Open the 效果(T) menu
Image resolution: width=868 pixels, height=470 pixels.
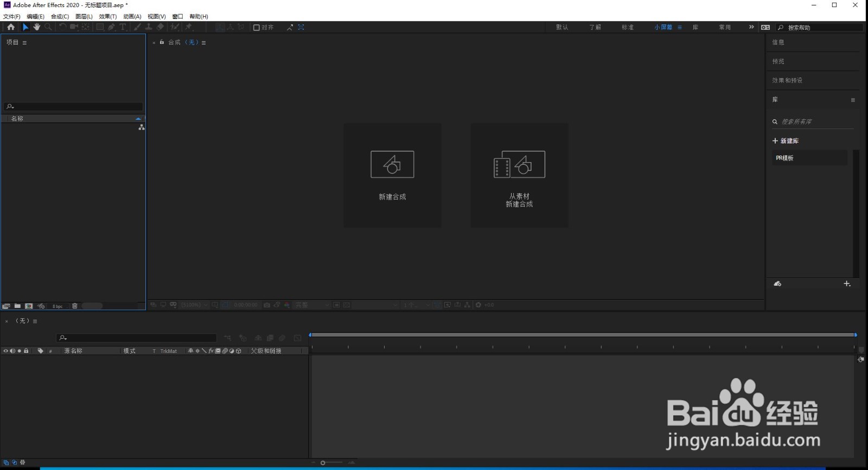point(107,17)
